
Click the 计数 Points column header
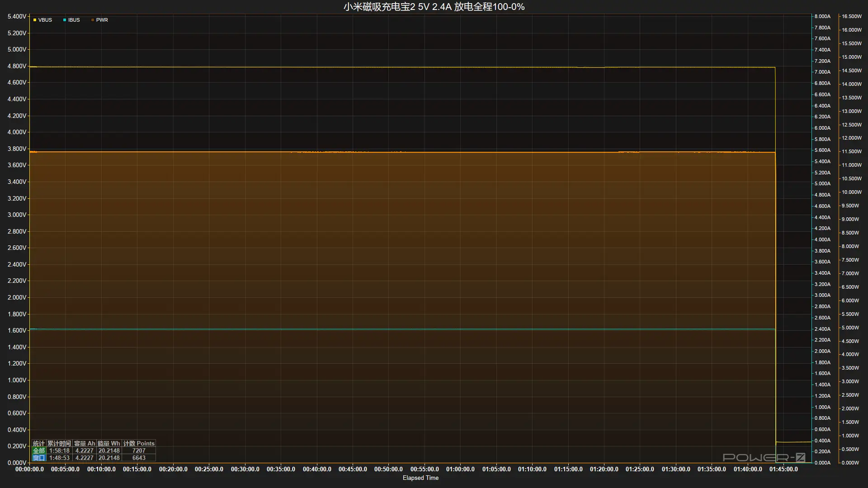point(139,443)
